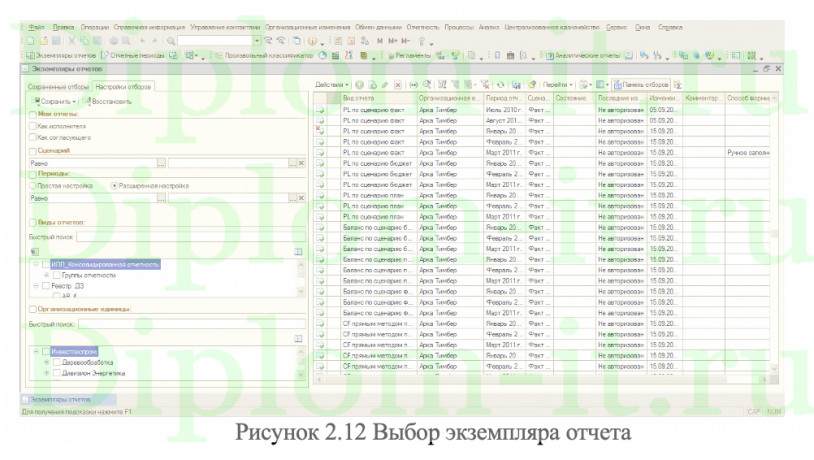
Task: Click the Print icon in main toolbar
Action: pos(113,41)
